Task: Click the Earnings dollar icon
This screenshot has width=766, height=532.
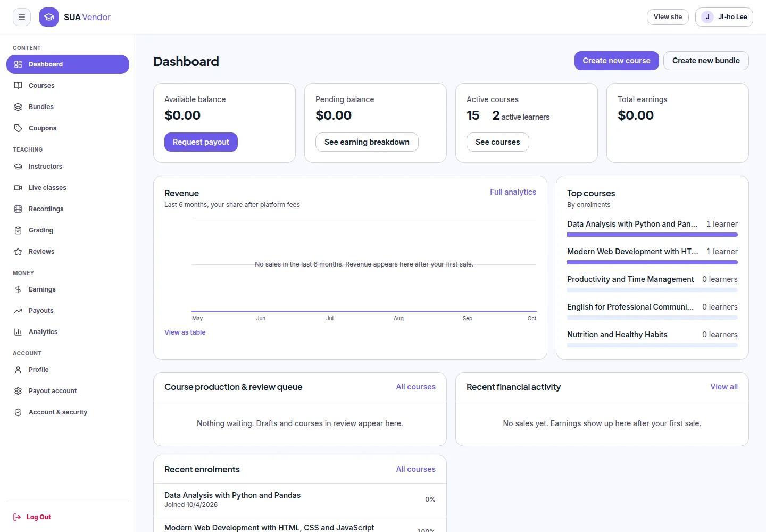Action: pos(18,289)
